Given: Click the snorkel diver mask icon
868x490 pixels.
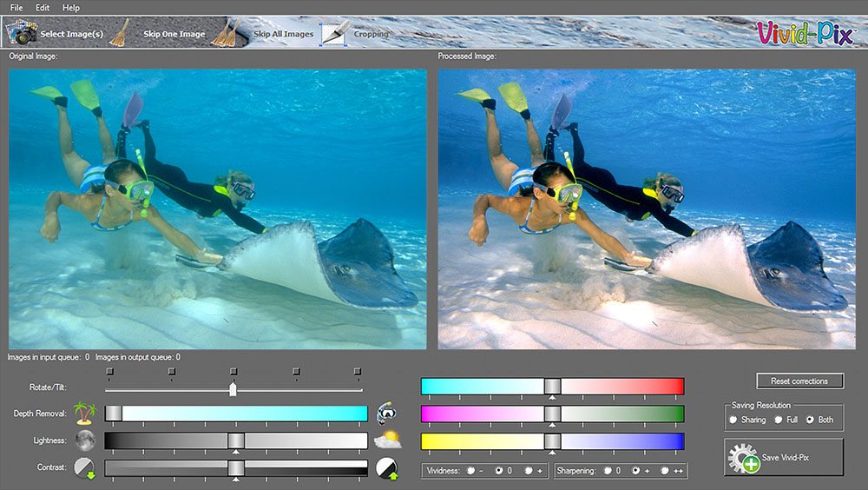Looking at the screenshot, I should pyautogui.click(x=386, y=413).
